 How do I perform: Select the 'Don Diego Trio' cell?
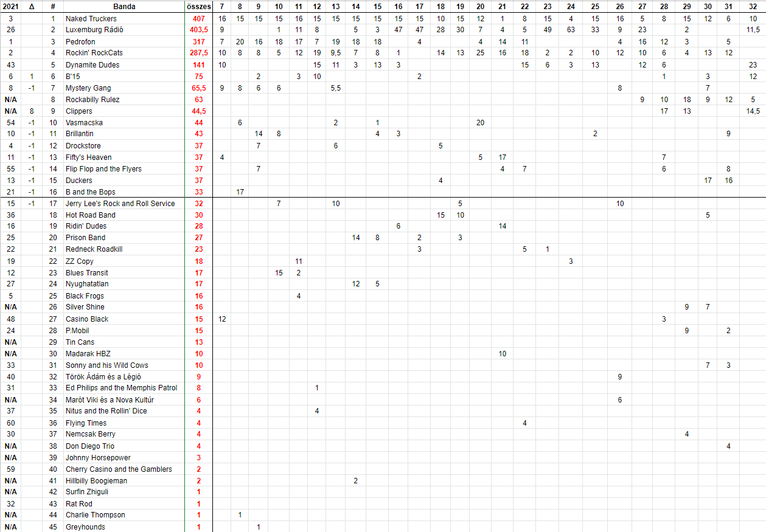124,446
